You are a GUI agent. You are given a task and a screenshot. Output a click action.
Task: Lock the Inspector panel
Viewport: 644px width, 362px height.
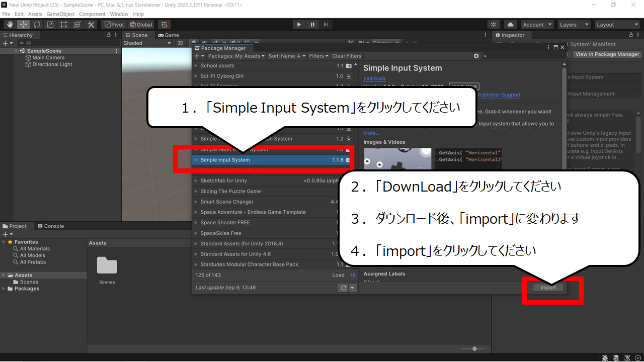[x=632, y=35]
